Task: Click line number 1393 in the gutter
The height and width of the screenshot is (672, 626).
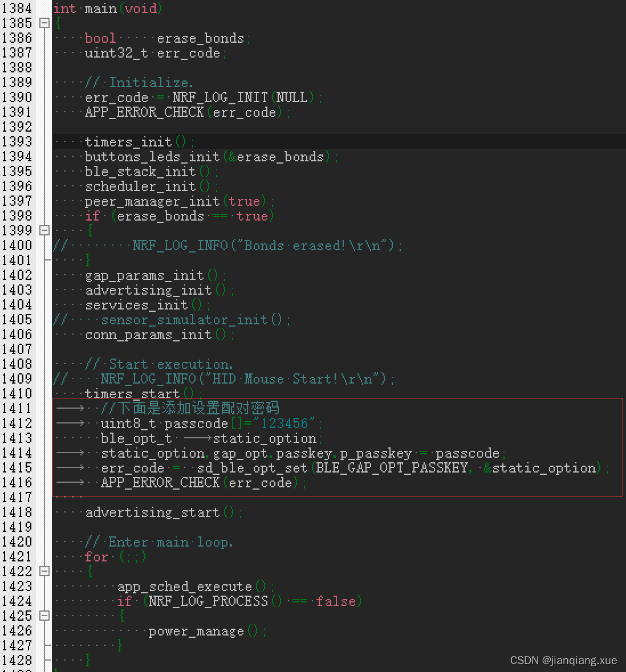Action: click(17, 141)
